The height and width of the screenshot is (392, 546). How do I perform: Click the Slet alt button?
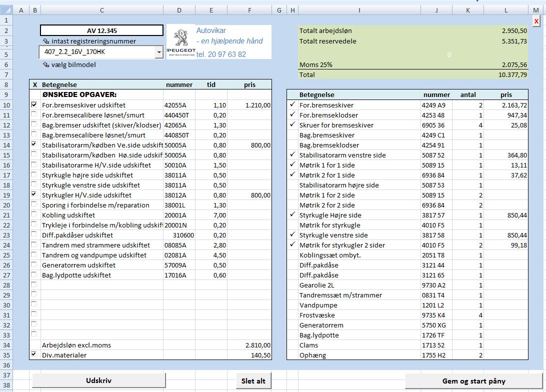253,381
